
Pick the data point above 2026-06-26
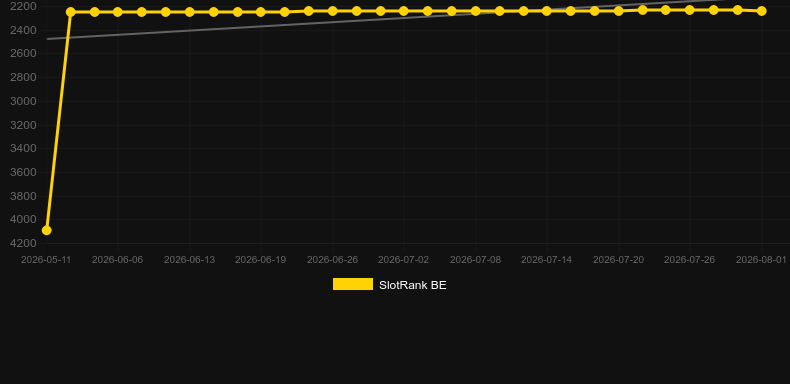click(333, 11)
